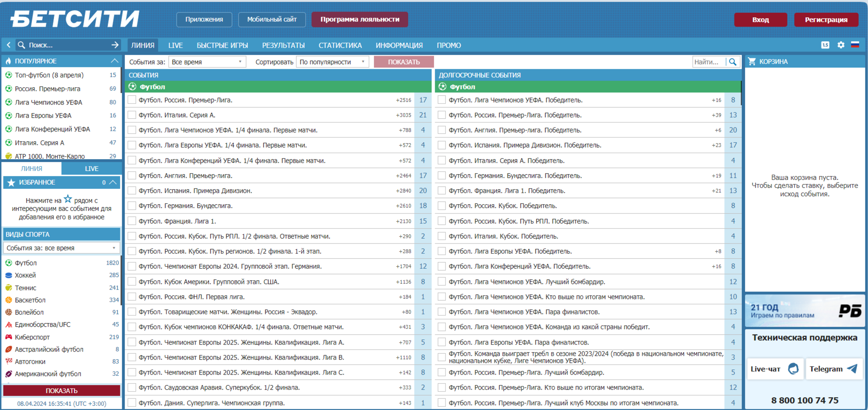Viewport: 868px width, 410px height.
Task: Click the flame icon next to Популярное
Action: pyautogui.click(x=8, y=61)
